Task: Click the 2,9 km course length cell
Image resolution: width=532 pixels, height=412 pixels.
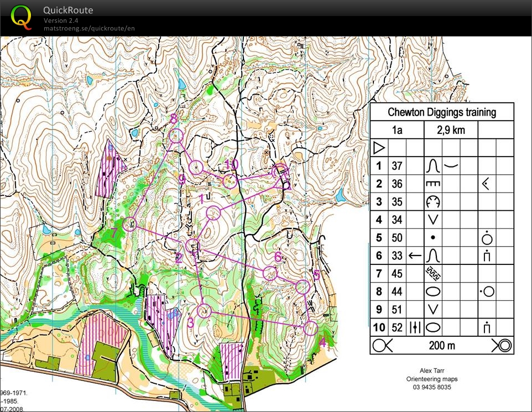Action: click(x=450, y=131)
